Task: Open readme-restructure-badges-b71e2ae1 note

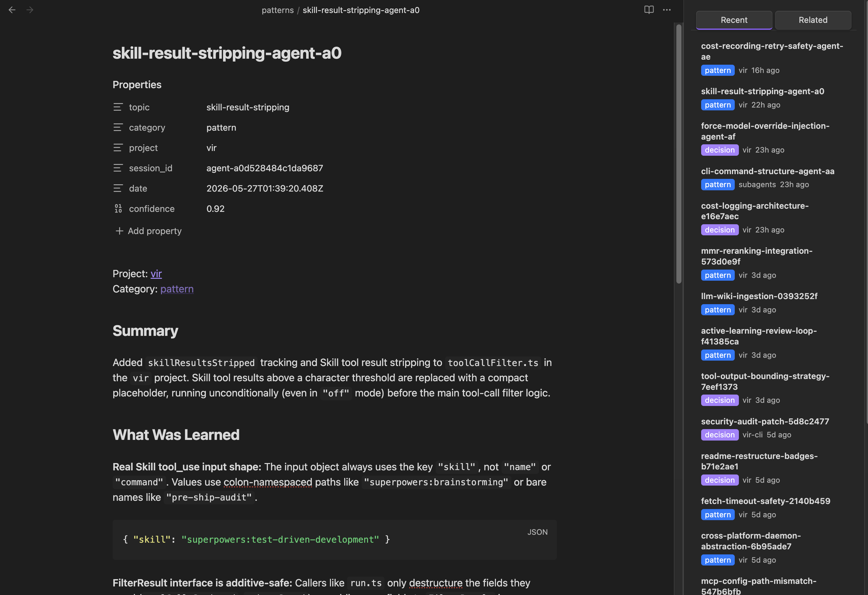Action: pos(759,461)
